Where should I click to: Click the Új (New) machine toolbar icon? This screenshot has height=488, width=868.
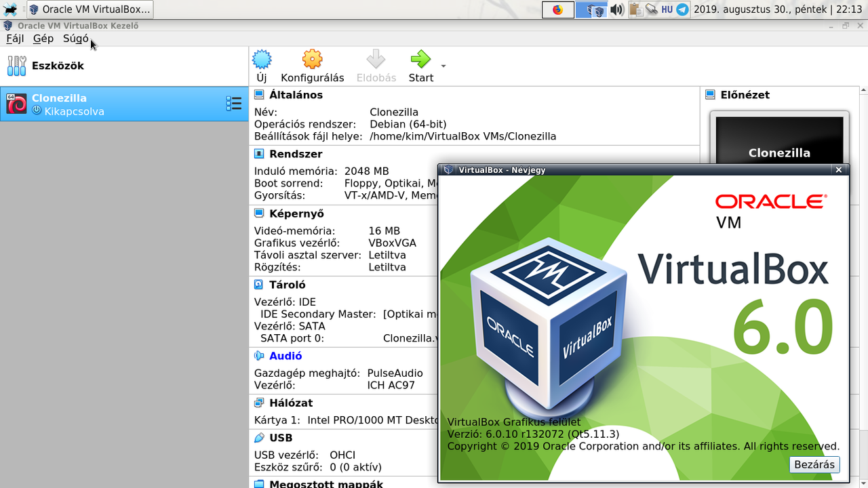[262, 60]
